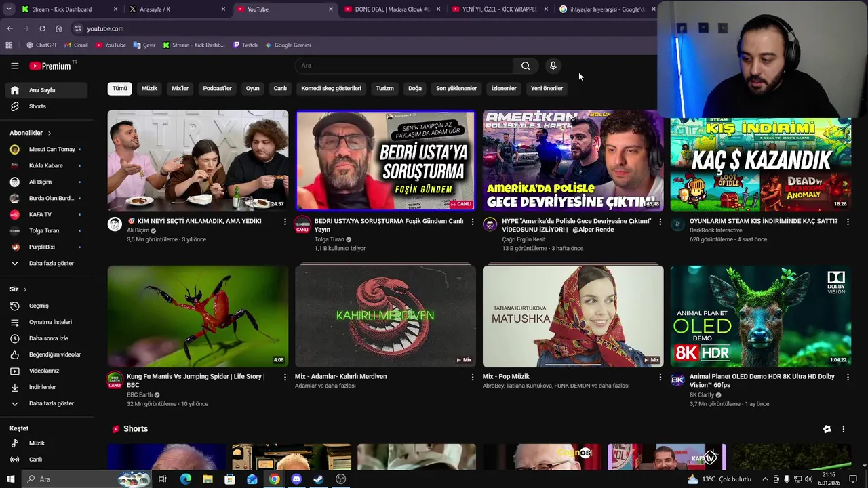This screenshot has height=488, width=868.
Task: Click the YouTube Premium logo
Action: [x=50, y=66]
